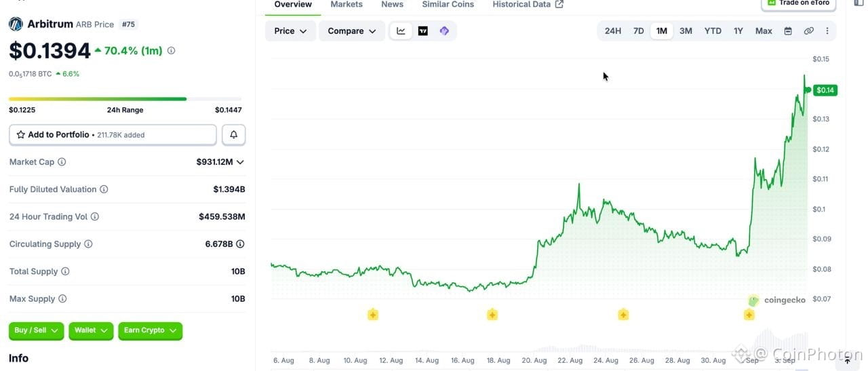The image size is (868, 371).
Task: Select the 7D time range
Action: click(638, 31)
